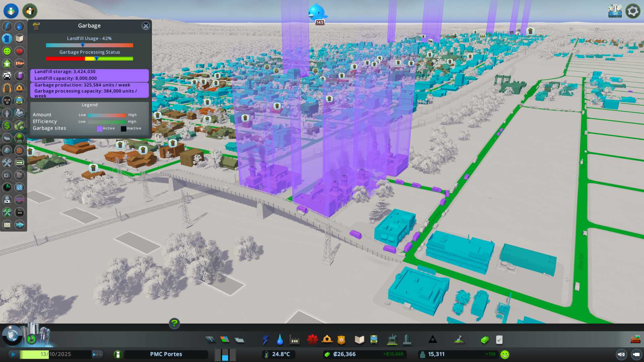Open the settings gear menu
This screenshot has width=644, height=362.
coord(633,11)
